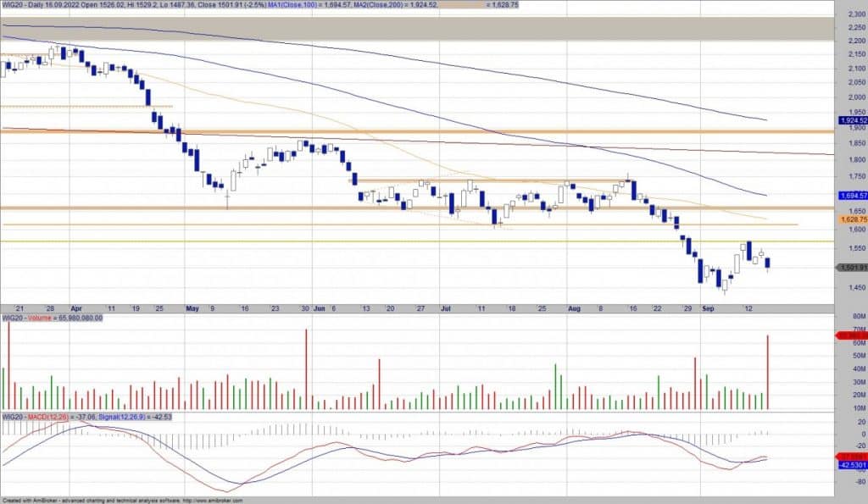Click the Signal(12,26,9) legend label
Screen dimensions: 868x504
coord(124,417)
